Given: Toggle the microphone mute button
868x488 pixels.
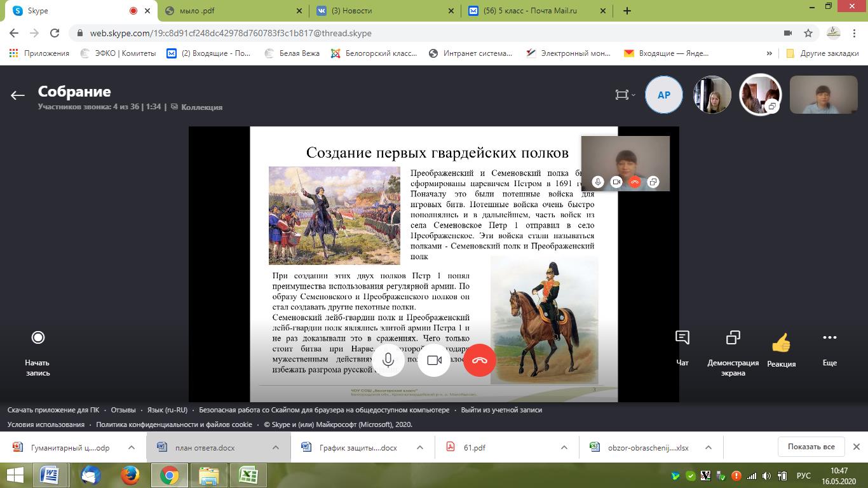Looking at the screenshot, I should [x=388, y=360].
